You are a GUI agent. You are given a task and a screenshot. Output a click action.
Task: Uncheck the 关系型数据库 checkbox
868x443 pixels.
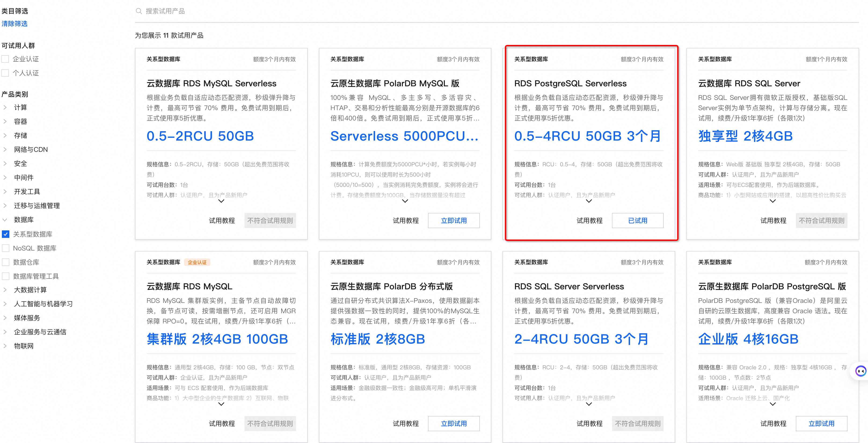[5, 234]
